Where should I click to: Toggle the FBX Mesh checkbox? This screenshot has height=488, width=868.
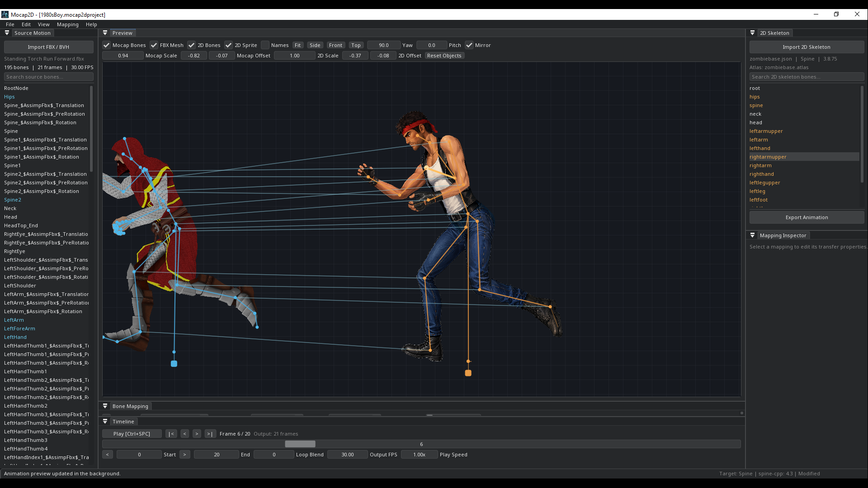pos(154,45)
